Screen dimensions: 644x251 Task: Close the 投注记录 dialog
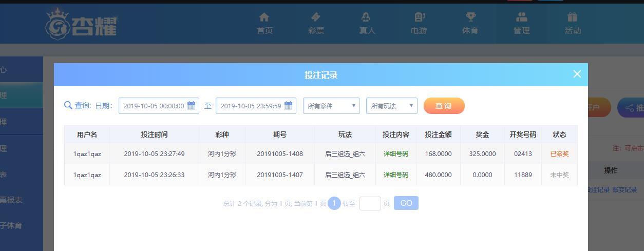[577, 74]
